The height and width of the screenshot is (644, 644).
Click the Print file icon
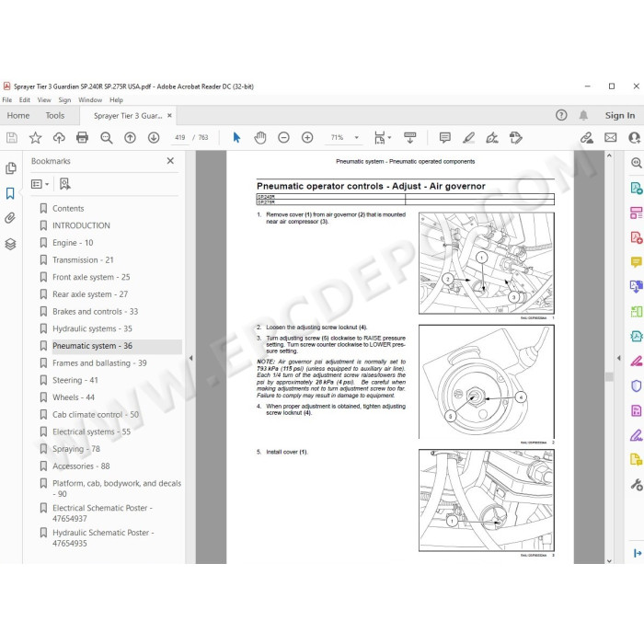pyautogui.click(x=83, y=137)
